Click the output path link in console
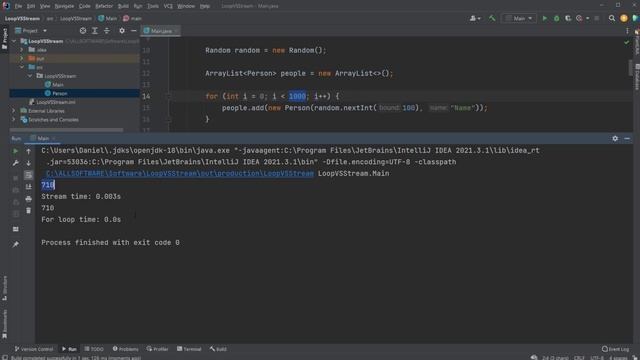The width and height of the screenshot is (640, 360). coord(180,173)
